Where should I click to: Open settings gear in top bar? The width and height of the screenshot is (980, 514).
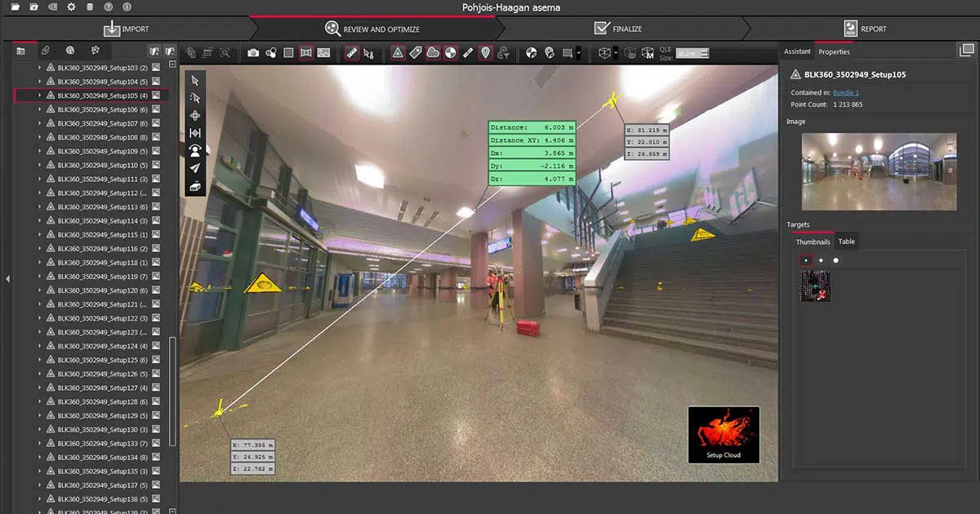(x=71, y=7)
